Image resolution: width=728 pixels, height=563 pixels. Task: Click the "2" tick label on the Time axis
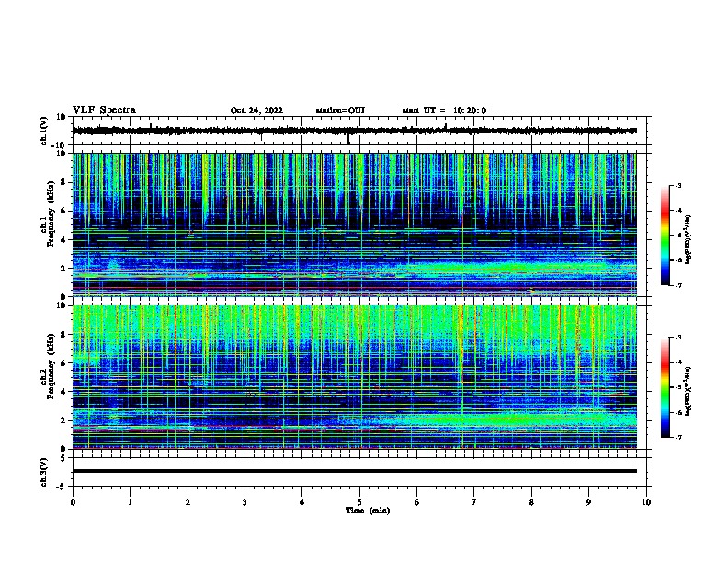click(x=188, y=502)
